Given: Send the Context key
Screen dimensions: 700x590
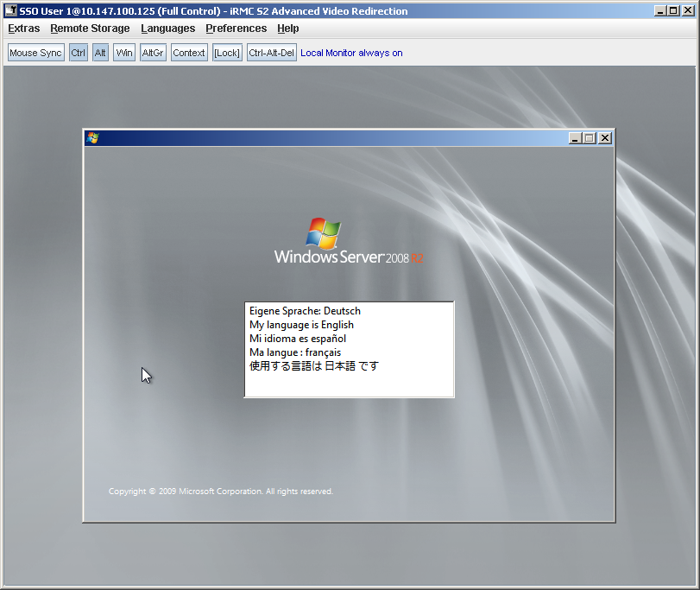Looking at the screenshot, I should coord(189,53).
